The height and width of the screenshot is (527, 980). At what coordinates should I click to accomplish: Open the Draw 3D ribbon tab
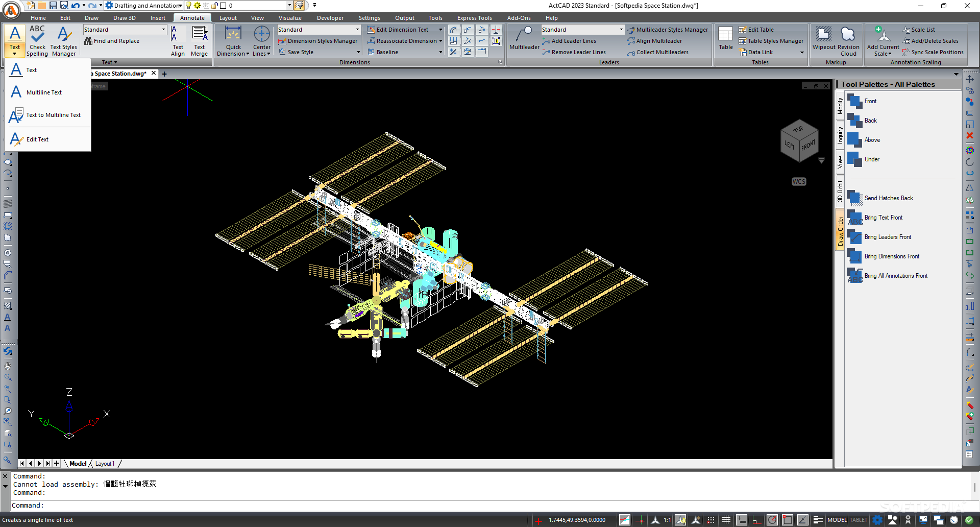point(125,18)
